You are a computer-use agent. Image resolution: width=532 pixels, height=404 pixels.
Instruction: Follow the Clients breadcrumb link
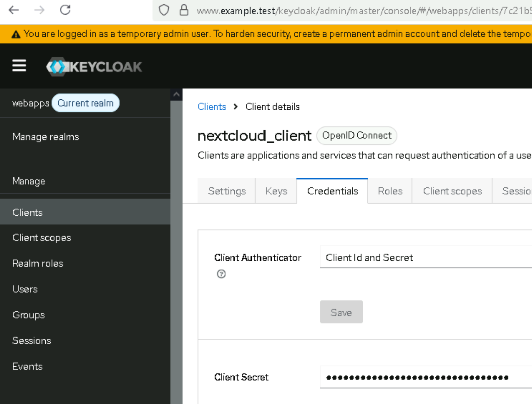pyautogui.click(x=212, y=107)
